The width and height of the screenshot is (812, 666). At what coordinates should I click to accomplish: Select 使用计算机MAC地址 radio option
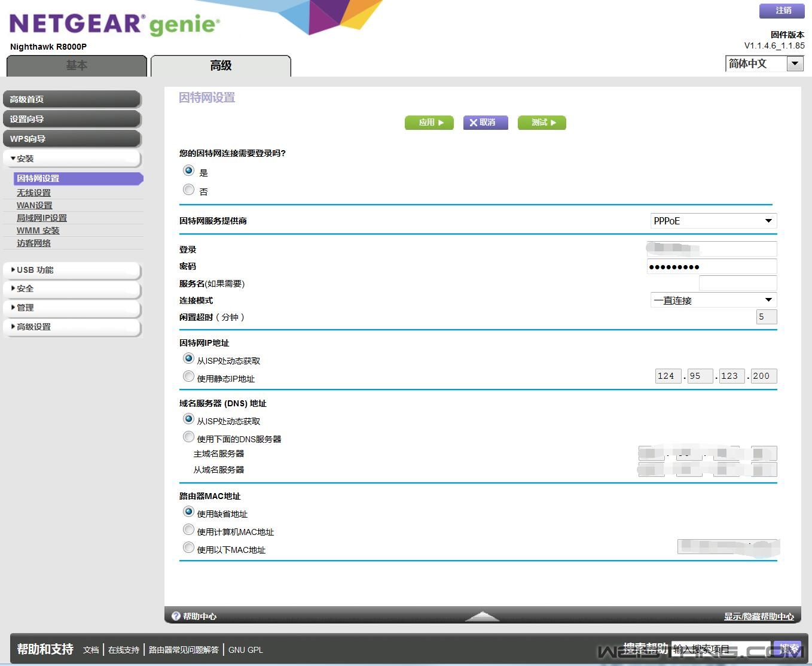point(189,530)
